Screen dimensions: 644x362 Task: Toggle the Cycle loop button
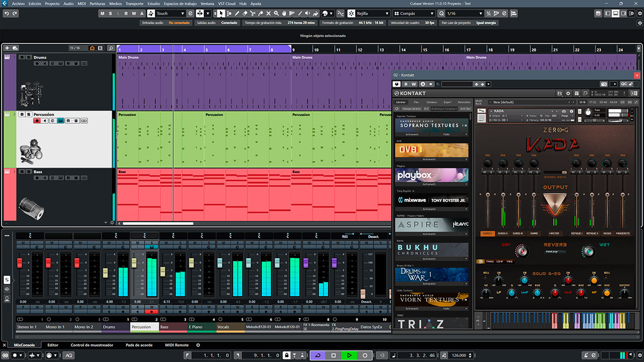318,356
